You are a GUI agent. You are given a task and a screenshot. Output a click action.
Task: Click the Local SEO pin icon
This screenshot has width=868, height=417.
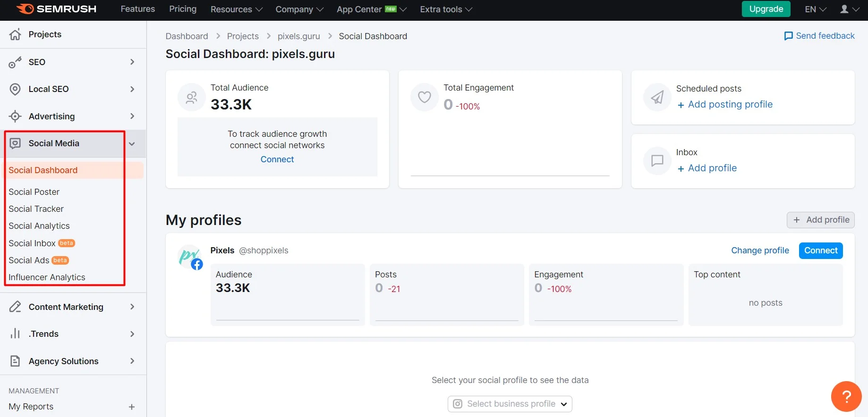point(15,89)
